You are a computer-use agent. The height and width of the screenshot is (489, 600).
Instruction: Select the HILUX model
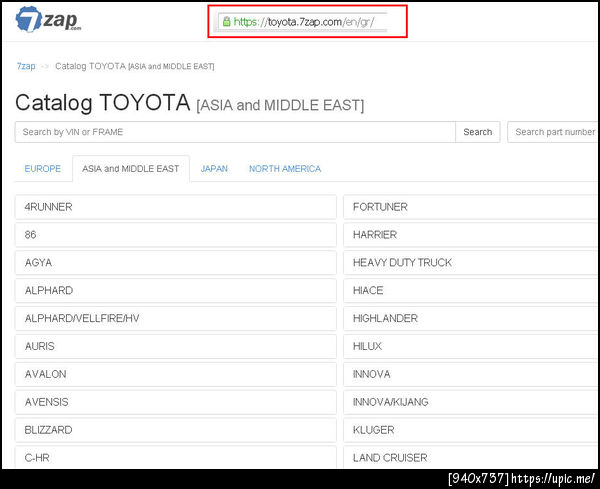[471, 346]
